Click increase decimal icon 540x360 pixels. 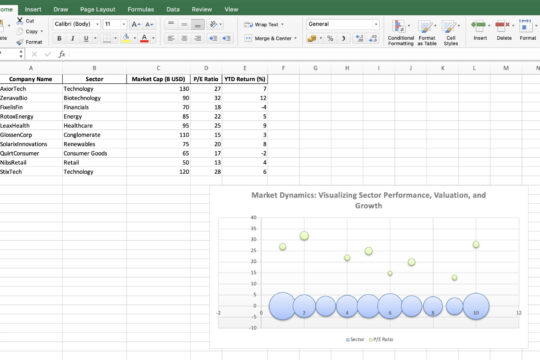click(x=360, y=38)
